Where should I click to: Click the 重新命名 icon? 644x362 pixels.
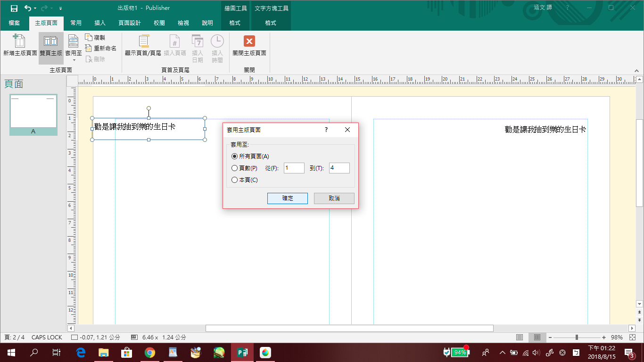click(x=89, y=48)
